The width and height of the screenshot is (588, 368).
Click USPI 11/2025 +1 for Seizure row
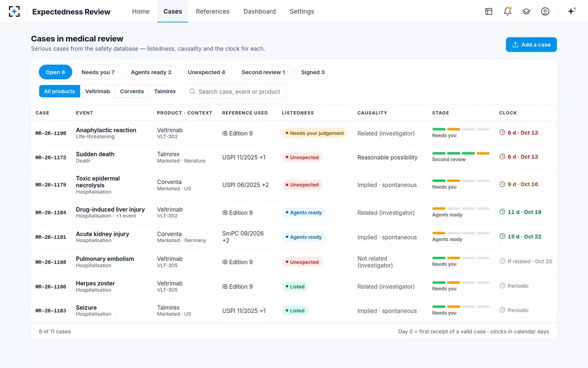(x=244, y=311)
